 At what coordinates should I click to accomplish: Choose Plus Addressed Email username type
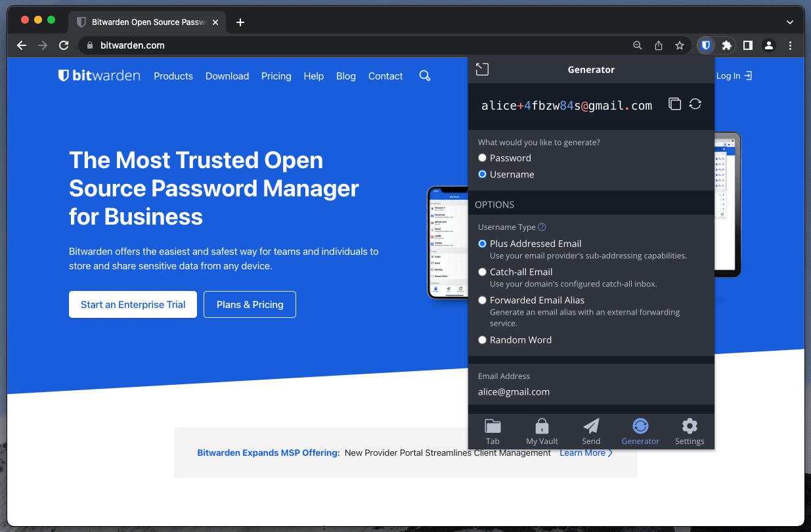pos(483,243)
